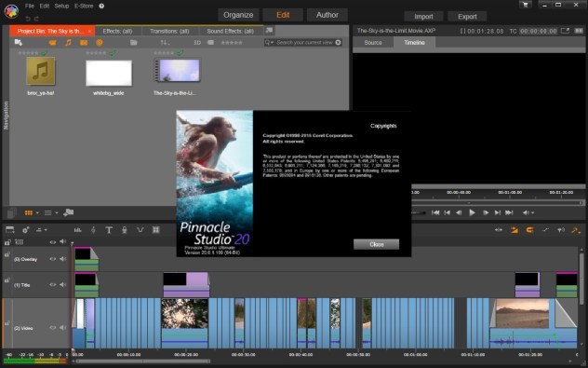Open the Edit menu

pyautogui.click(x=45, y=6)
